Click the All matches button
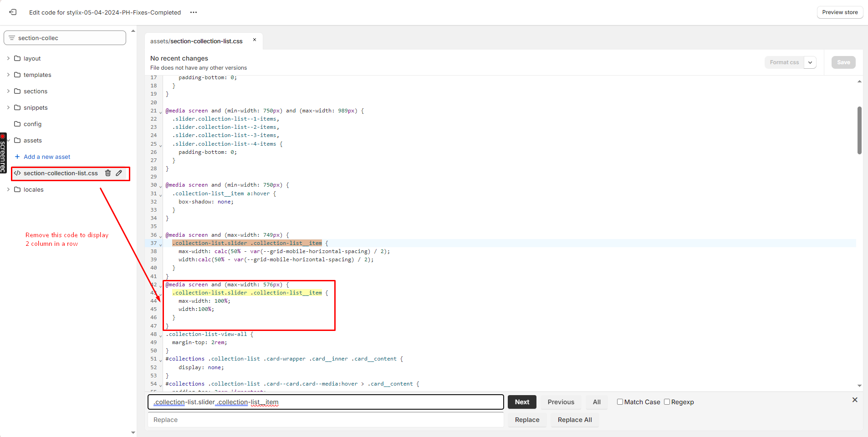 [597, 402]
